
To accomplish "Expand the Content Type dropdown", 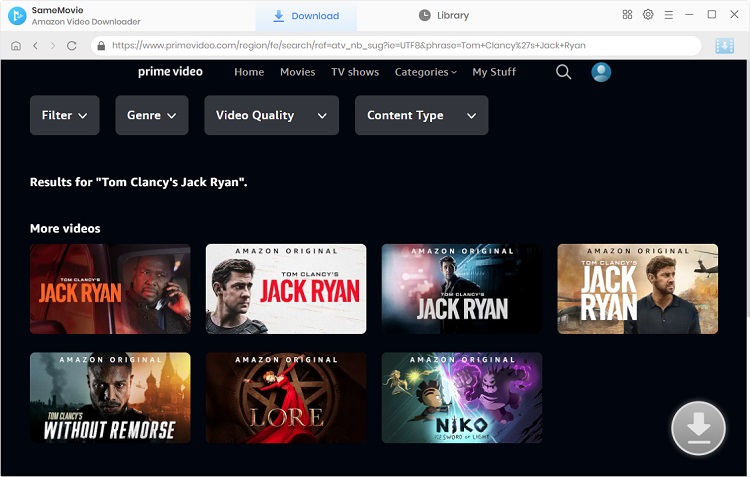I will [x=421, y=115].
